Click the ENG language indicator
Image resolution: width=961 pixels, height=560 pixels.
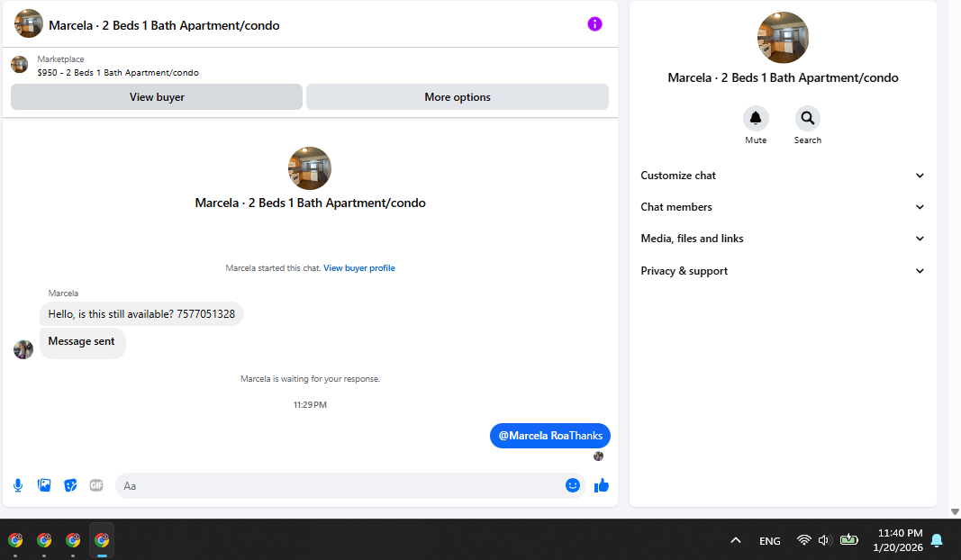(x=770, y=541)
